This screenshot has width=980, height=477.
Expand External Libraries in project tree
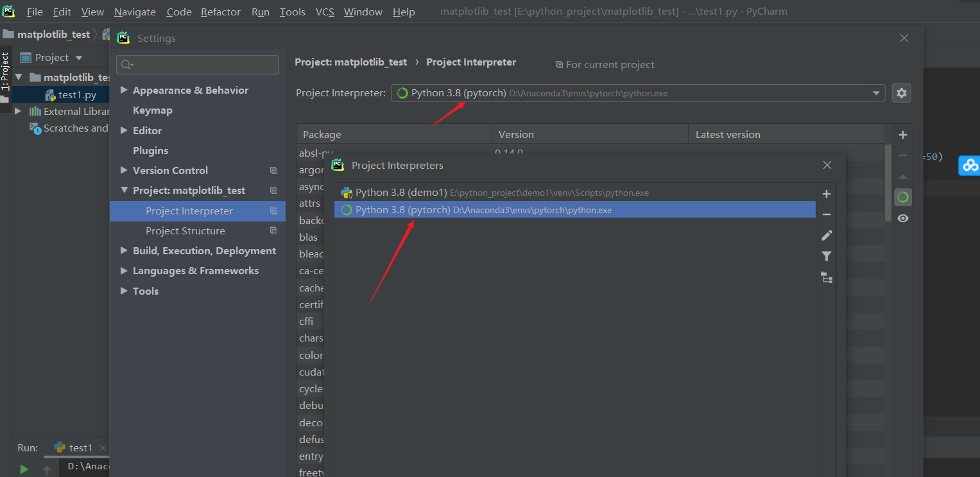[x=18, y=111]
